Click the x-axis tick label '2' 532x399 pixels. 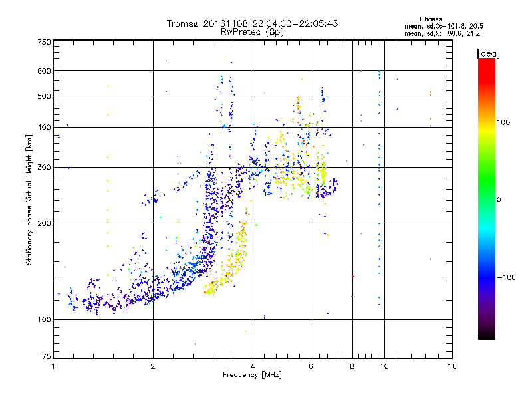[153, 366]
